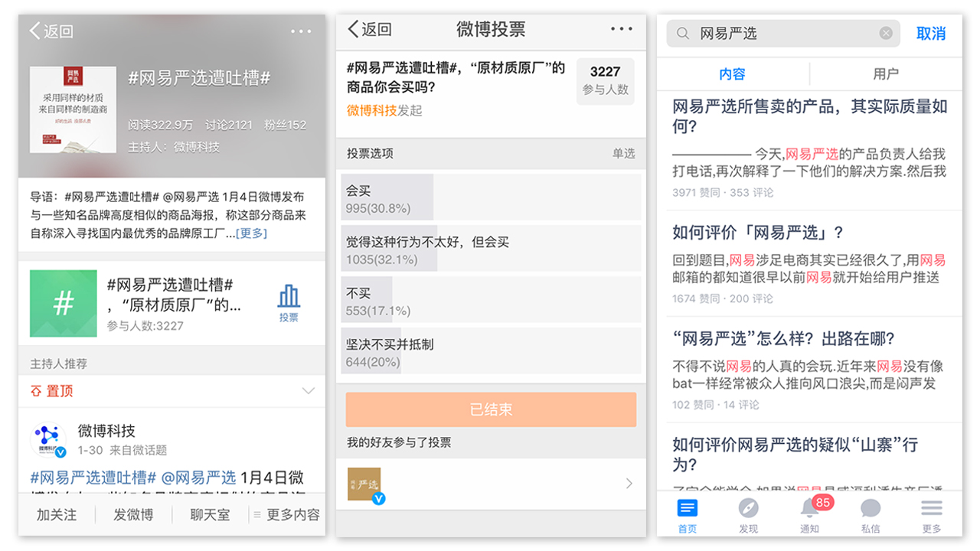Select poll option 会买
980x551 pixels.
pos(491,197)
